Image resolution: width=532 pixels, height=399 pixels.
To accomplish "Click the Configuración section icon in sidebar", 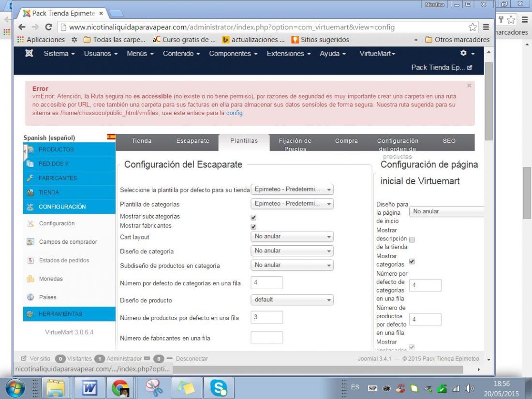I will point(30,207).
